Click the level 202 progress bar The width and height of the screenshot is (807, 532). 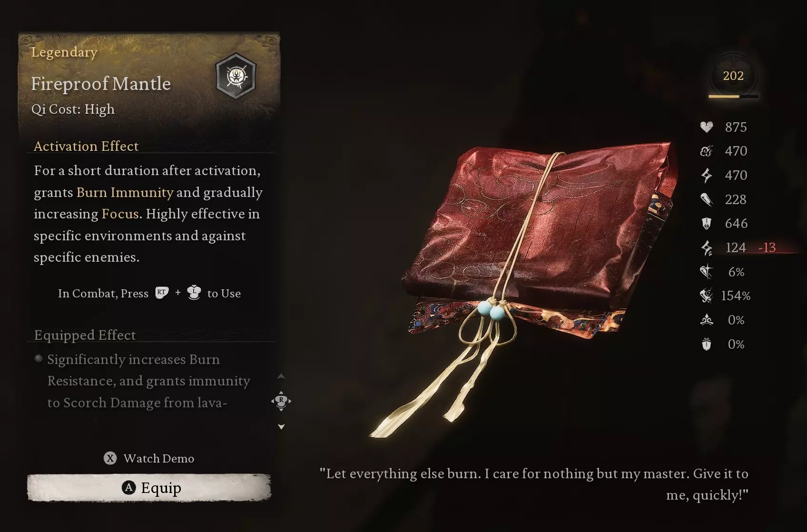(x=733, y=97)
